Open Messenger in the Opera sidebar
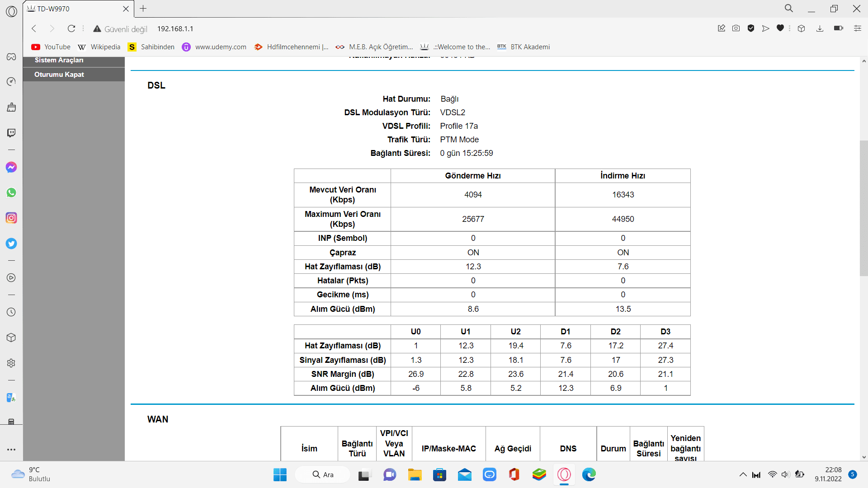Screen dimensions: 868x488 click(x=11, y=167)
